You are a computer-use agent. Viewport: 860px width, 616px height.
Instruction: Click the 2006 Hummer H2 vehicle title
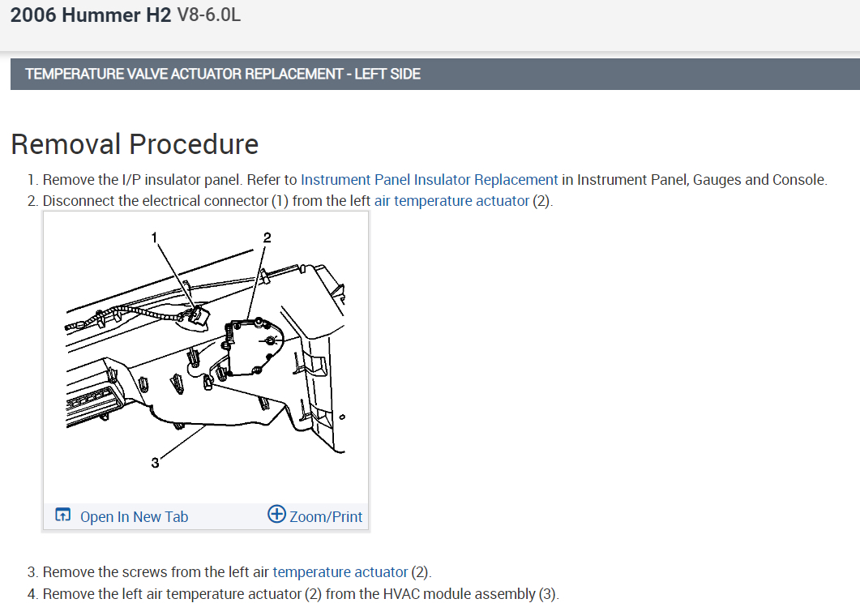click(x=91, y=15)
